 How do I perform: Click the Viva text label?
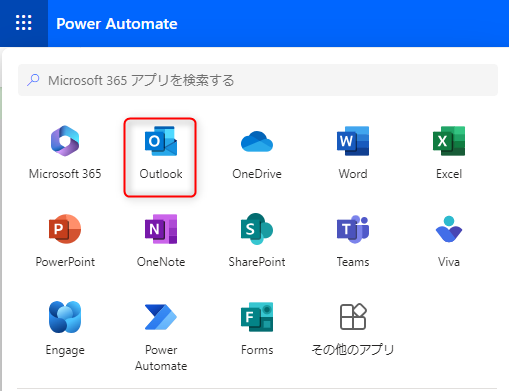[449, 262]
